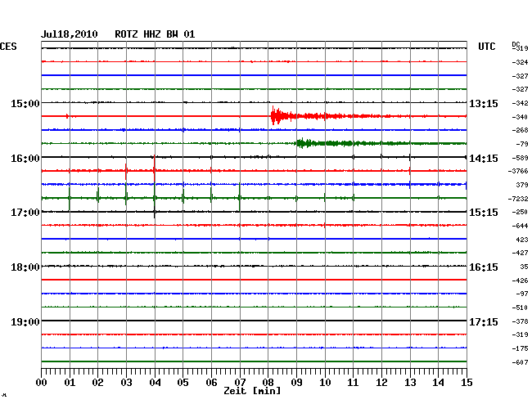Click the DC offset value -340

click(x=520, y=117)
